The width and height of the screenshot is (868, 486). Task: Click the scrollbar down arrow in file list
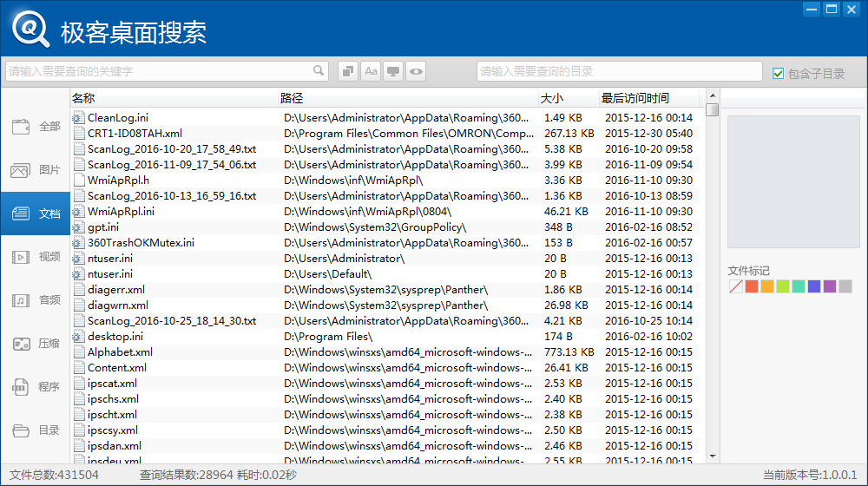tap(712, 456)
